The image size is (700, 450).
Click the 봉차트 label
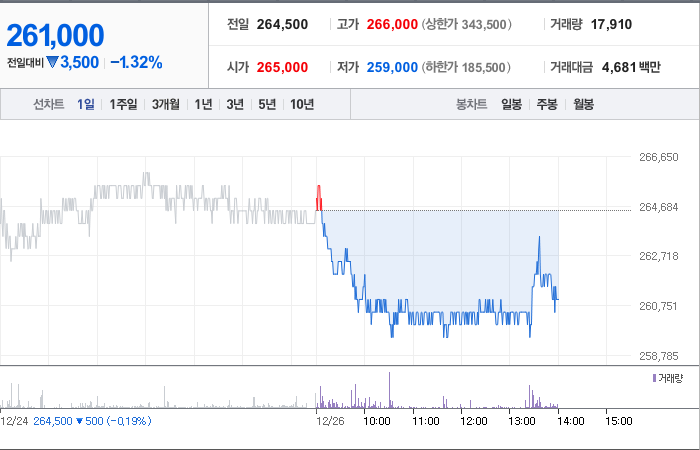pyautogui.click(x=471, y=104)
